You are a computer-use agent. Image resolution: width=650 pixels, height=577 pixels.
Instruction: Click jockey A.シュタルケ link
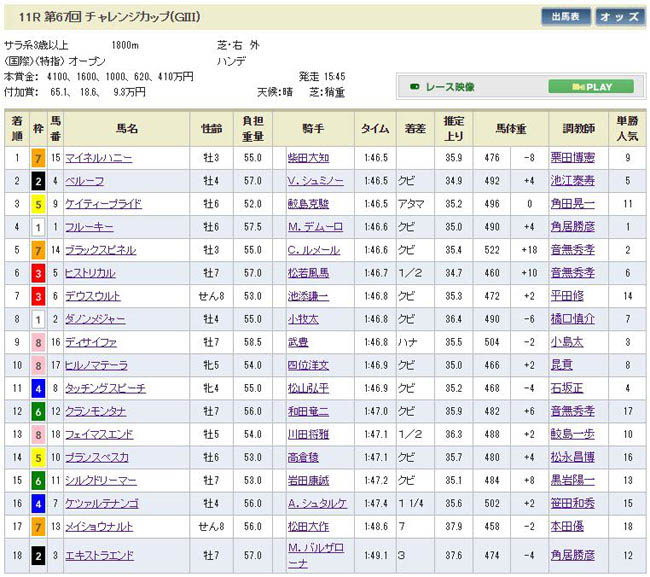click(x=316, y=503)
